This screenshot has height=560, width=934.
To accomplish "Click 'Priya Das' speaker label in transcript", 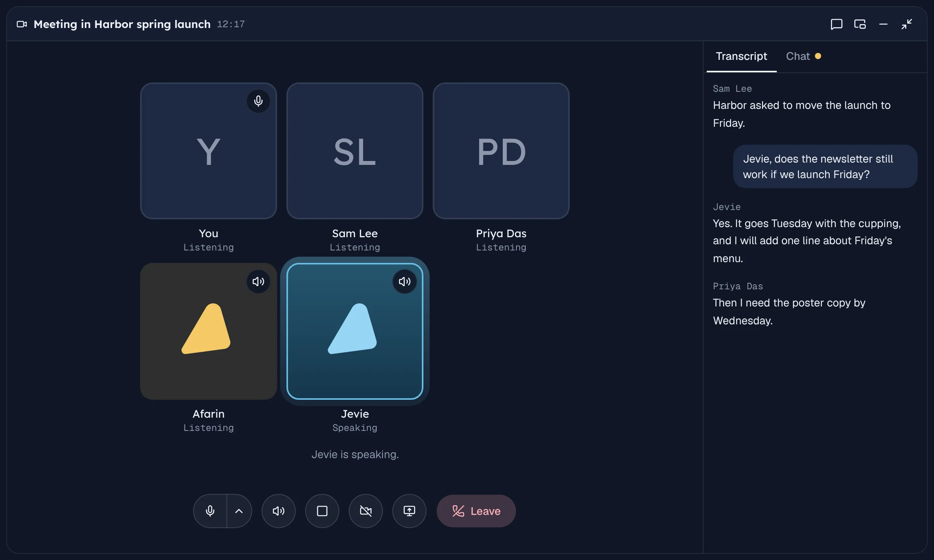I will point(737,286).
